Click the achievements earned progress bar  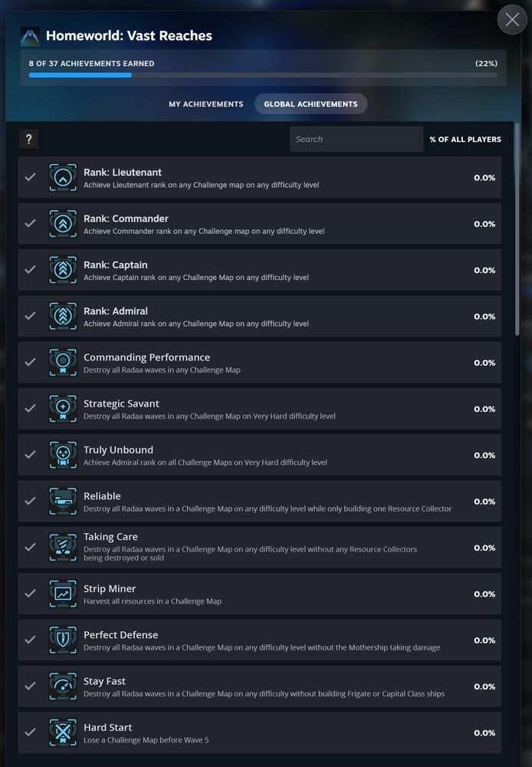click(262, 75)
